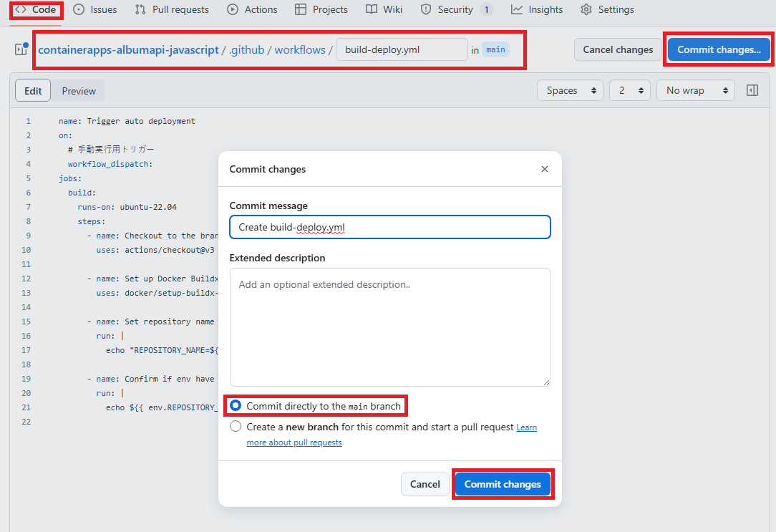Click the 'workflow_dispatch:' code line
This screenshot has width=776, height=532.
(x=110, y=164)
